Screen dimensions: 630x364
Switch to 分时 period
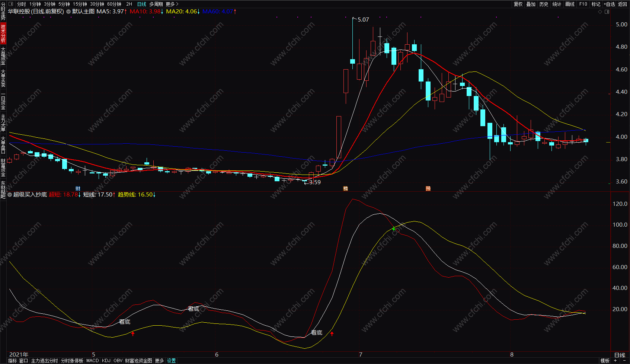pyautogui.click(x=21, y=4)
